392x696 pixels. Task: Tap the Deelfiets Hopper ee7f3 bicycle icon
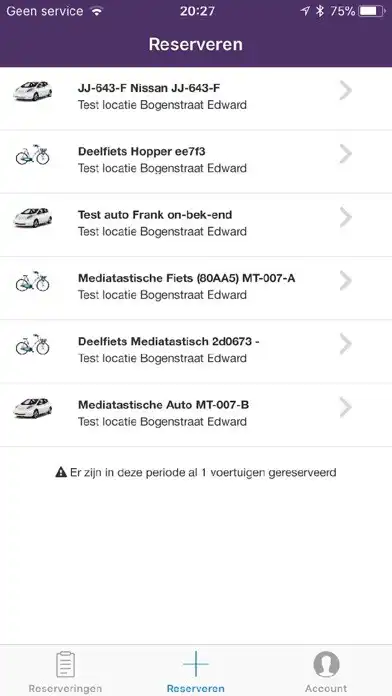(32, 154)
